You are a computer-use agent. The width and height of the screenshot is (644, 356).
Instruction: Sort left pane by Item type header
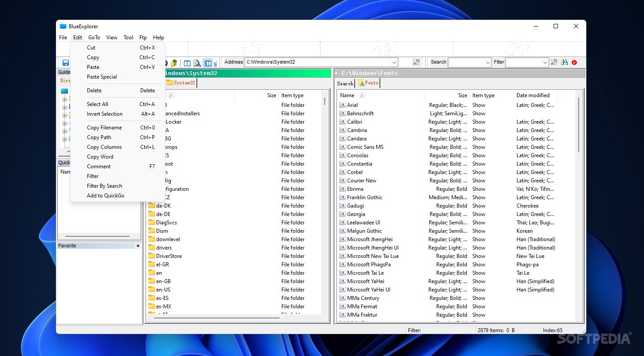300,95
